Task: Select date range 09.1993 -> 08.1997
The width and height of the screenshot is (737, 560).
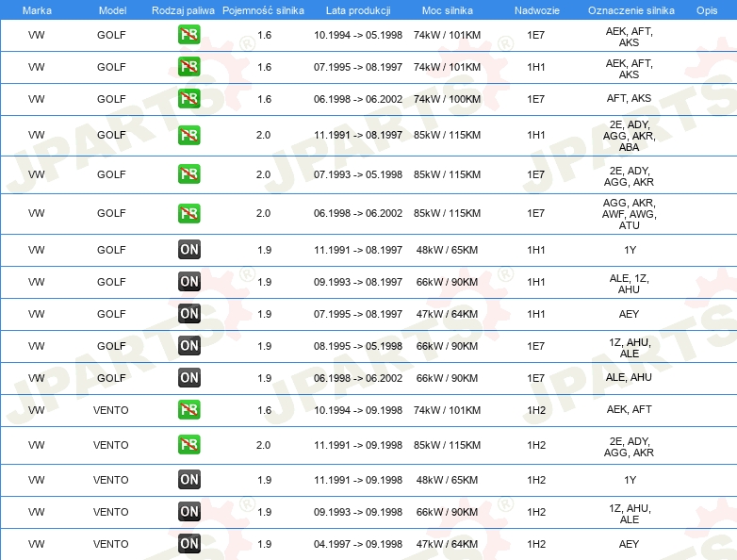Action: coord(358,282)
